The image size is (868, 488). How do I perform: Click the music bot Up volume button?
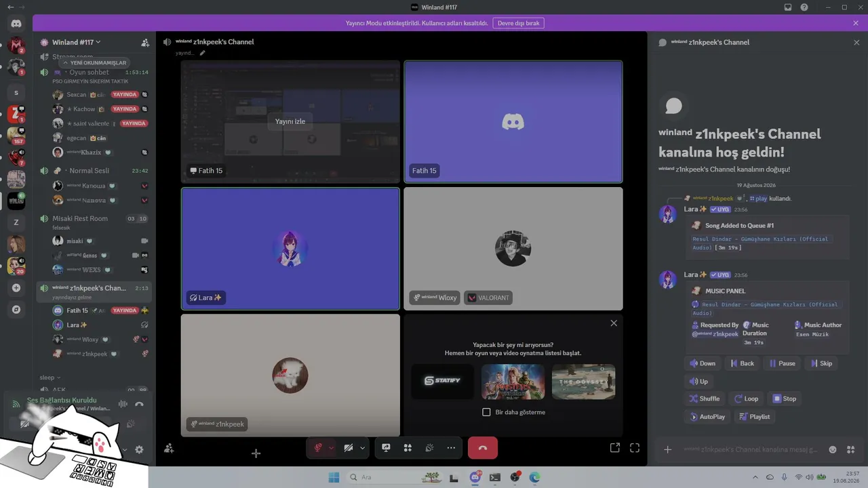(699, 382)
